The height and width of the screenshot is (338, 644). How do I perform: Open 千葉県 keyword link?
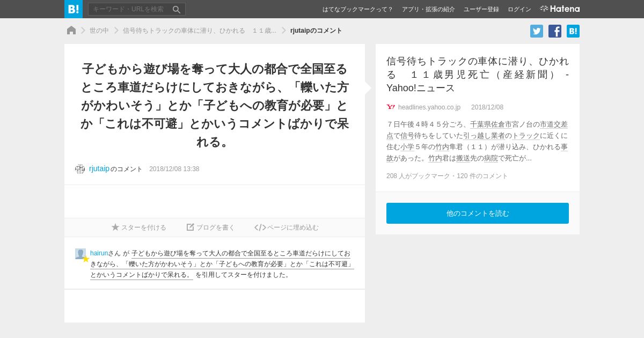pyautogui.click(x=480, y=124)
